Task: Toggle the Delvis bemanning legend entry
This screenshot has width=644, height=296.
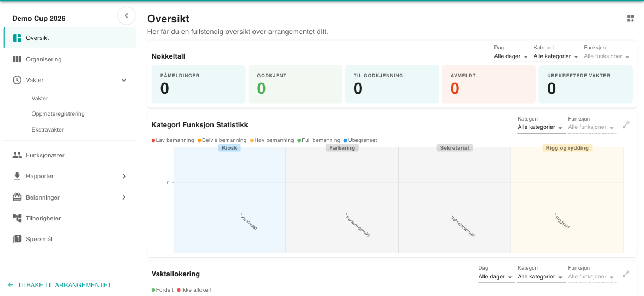Action: coord(222,140)
